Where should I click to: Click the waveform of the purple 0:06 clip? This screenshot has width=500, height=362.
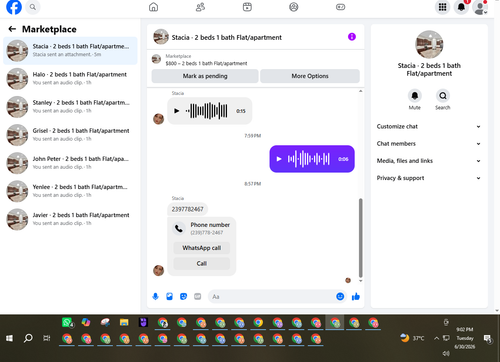coord(309,159)
